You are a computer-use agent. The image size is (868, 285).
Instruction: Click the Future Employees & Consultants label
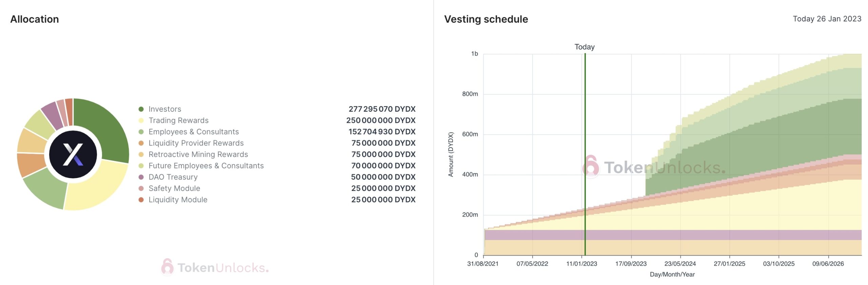point(206,166)
